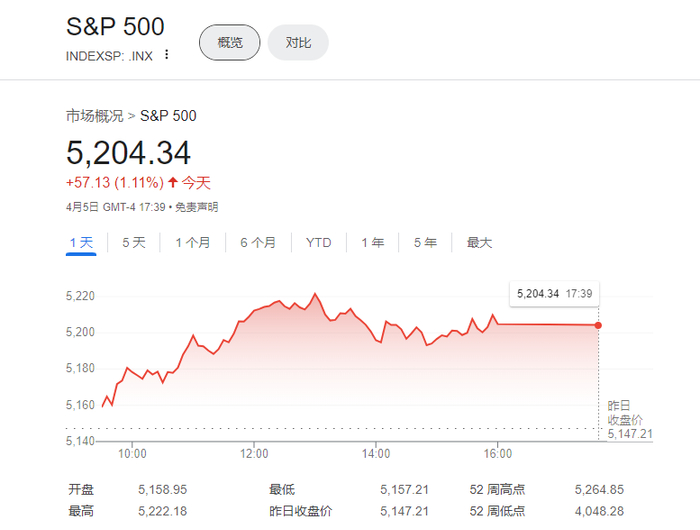The width and height of the screenshot is (700, 530).
Task: Select the 概览 button
Action: coord(229,42)
